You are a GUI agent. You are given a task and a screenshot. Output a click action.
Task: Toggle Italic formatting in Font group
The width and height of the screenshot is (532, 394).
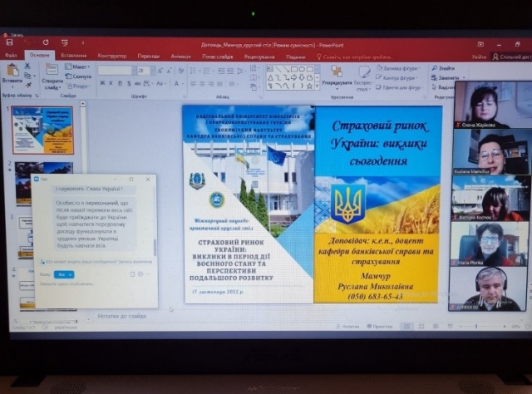(x=111, y=83)
